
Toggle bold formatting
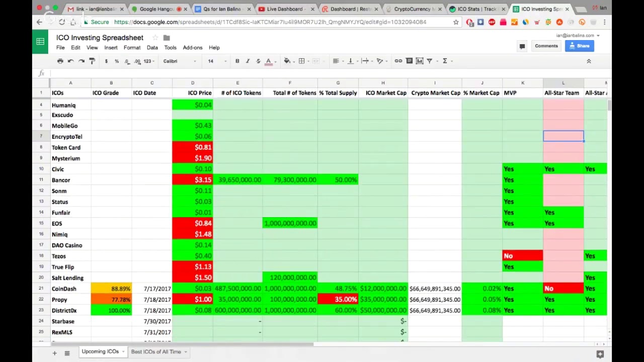237,61
